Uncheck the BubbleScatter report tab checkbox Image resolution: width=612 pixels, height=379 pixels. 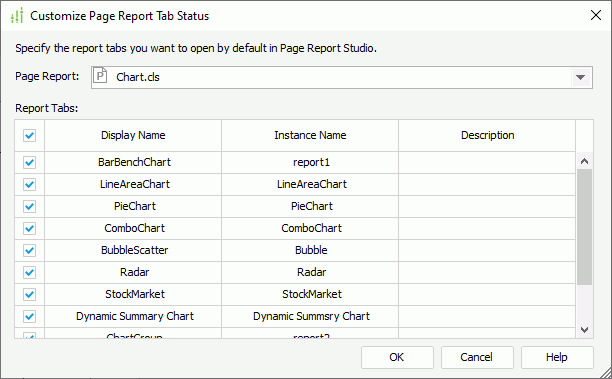(29, 250)
